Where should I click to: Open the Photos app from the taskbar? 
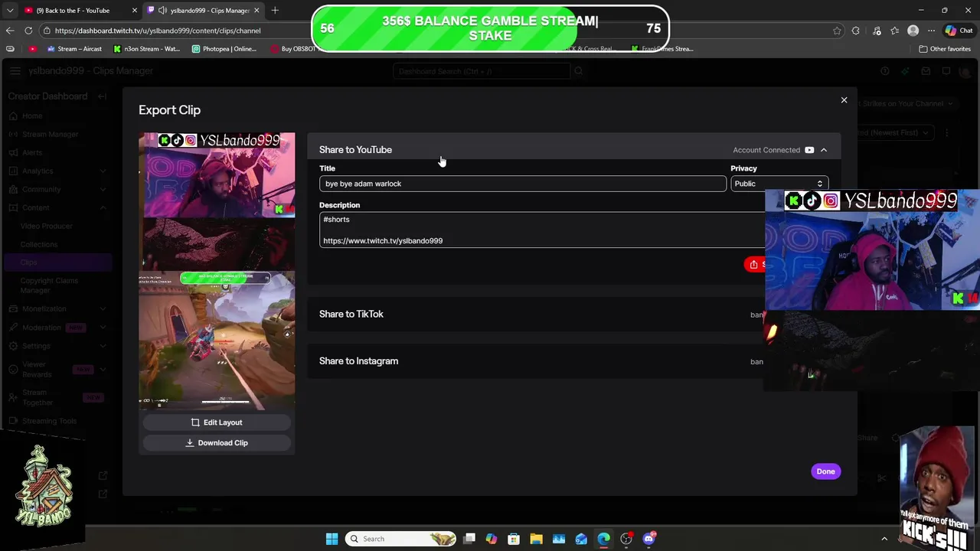559,539
